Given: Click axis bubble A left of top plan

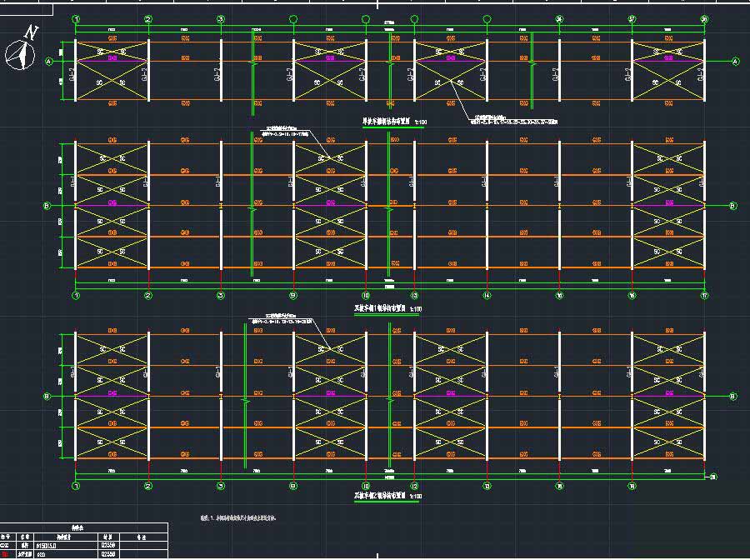Looking at the screenshot, I should coord(48,61).
